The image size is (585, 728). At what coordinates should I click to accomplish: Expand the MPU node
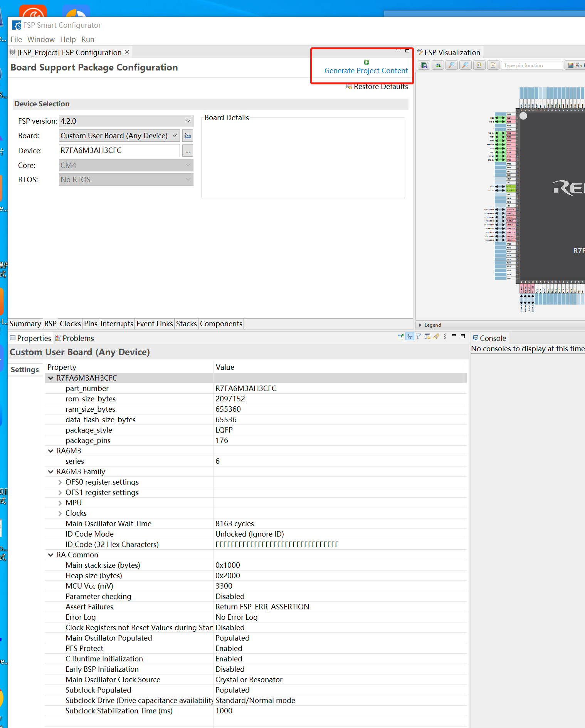point(60,503)
